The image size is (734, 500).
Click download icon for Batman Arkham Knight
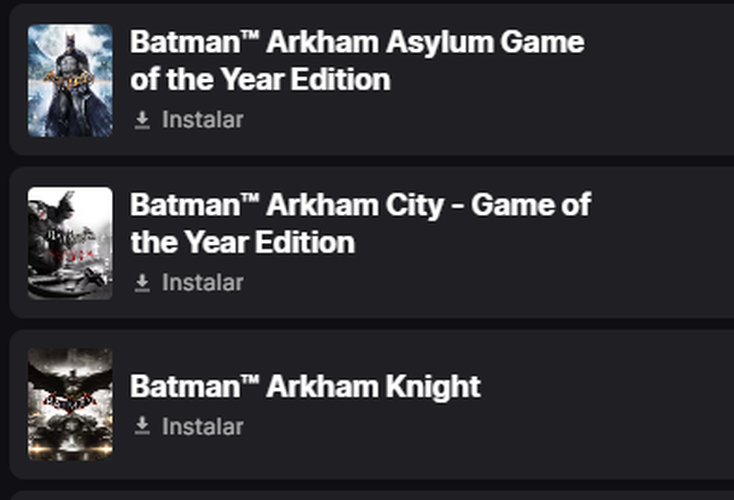142,427
